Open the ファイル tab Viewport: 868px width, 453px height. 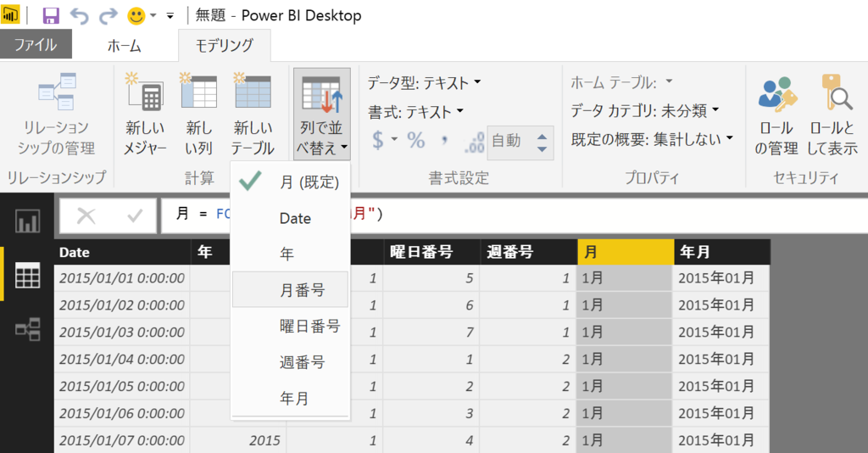point(36,44)
